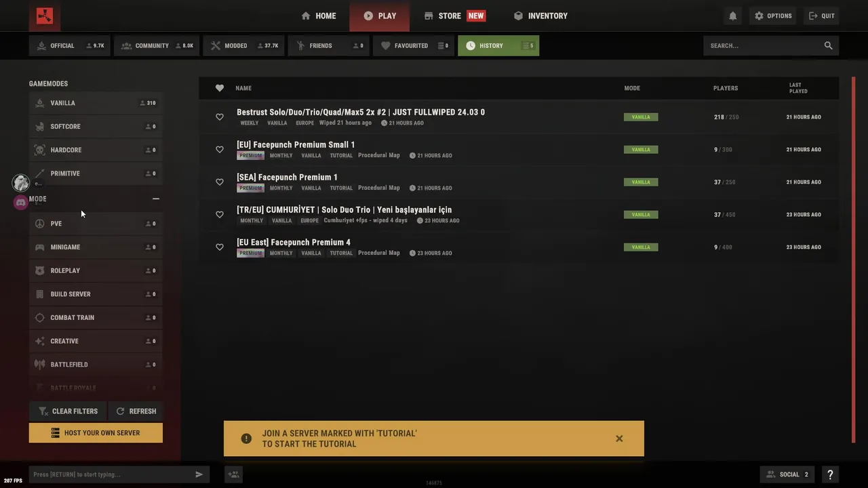
Task: Refresh the server list
Action: pos(136,411)
